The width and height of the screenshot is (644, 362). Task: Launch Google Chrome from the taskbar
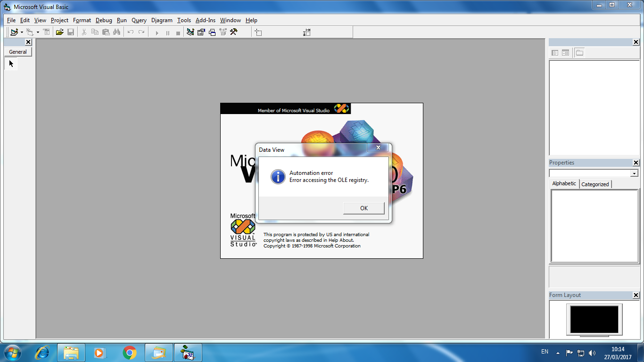pos(129,353)
